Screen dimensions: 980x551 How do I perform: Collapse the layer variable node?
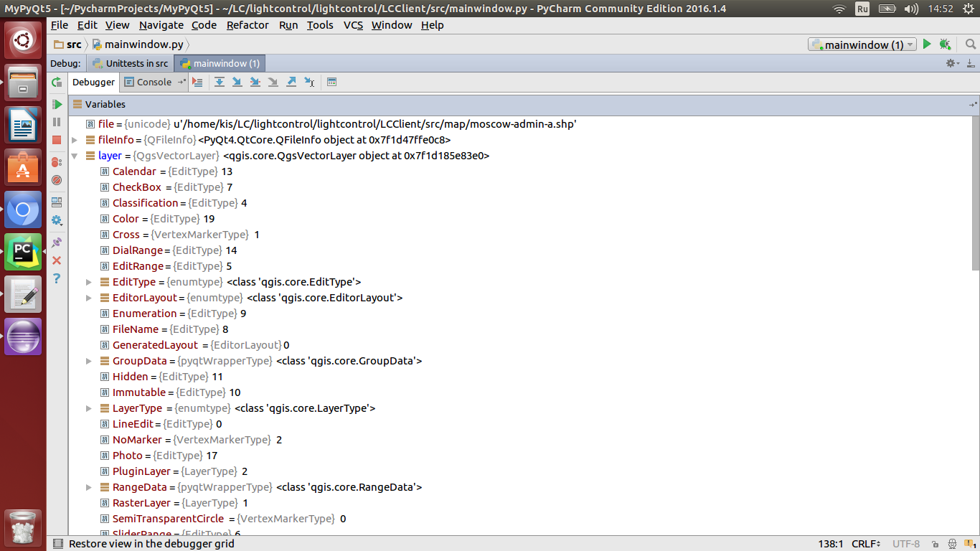[x=75, y=156]
